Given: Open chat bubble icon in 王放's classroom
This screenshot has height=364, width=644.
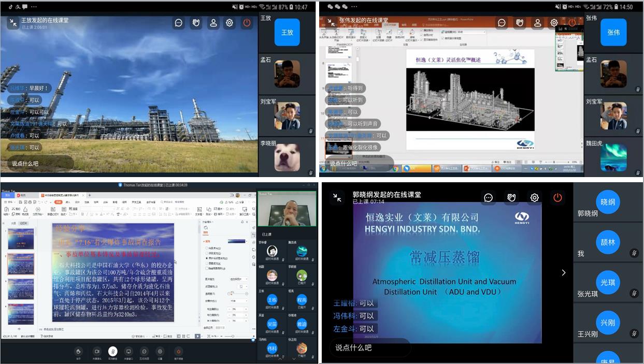Looking at the screenshot, I should 179,23.
